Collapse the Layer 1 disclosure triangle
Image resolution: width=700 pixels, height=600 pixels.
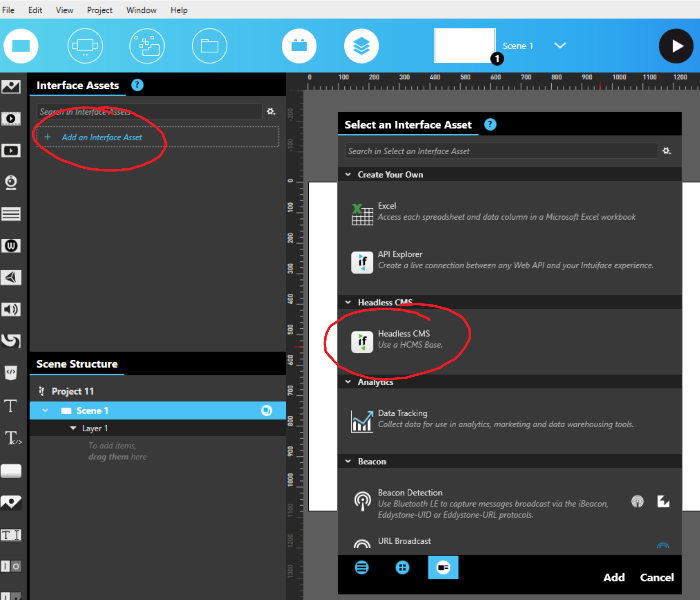click(73, 428)
